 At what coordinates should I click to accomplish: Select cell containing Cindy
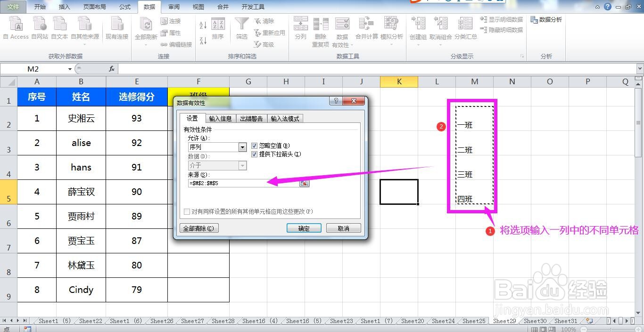click(81, 290)
